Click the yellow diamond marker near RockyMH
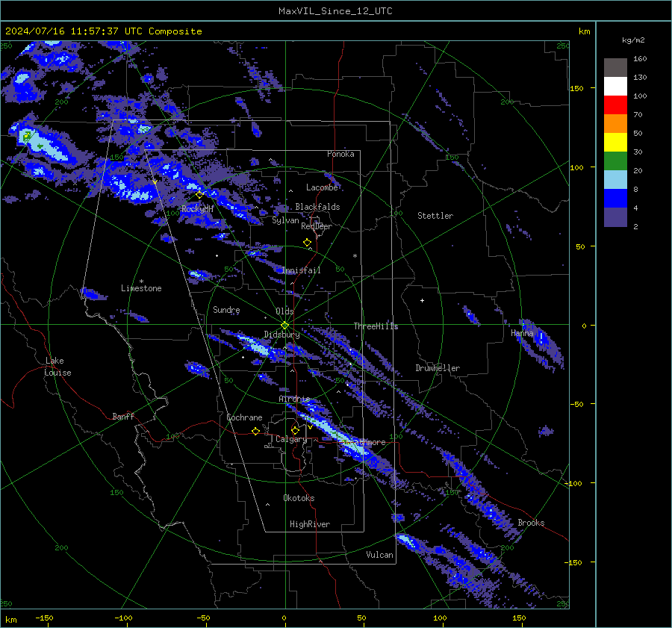672x628 pixels. click(199, 195)
